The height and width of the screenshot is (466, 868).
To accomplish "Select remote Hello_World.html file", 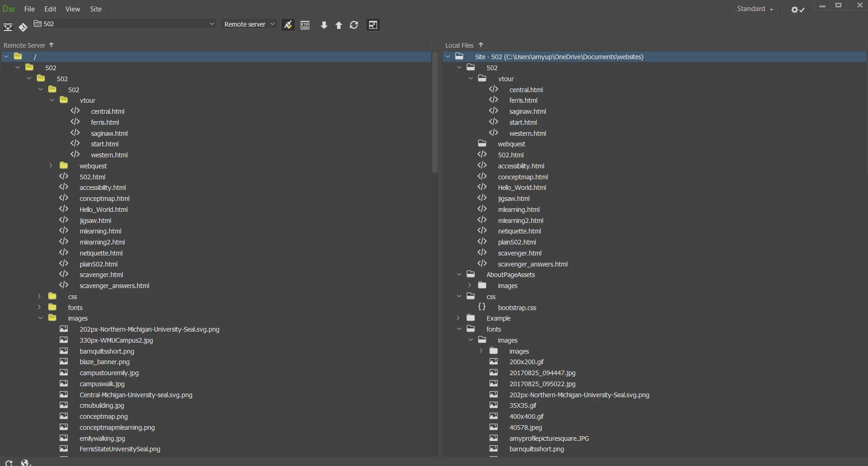I will coord(104,210).
